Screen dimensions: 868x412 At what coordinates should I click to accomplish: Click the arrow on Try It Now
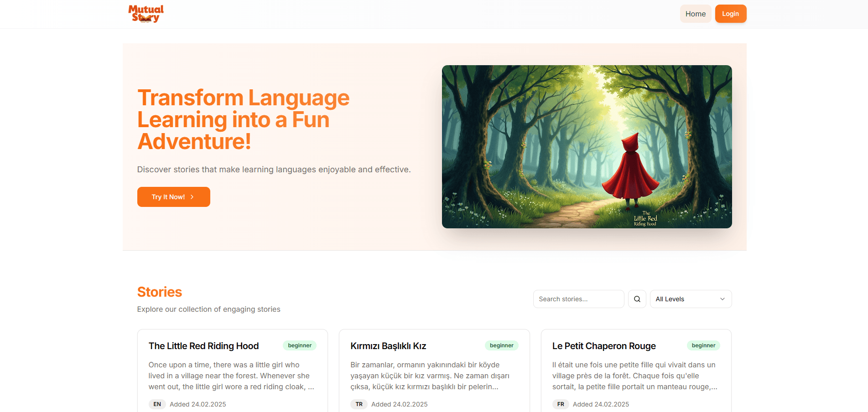point(192,197)
